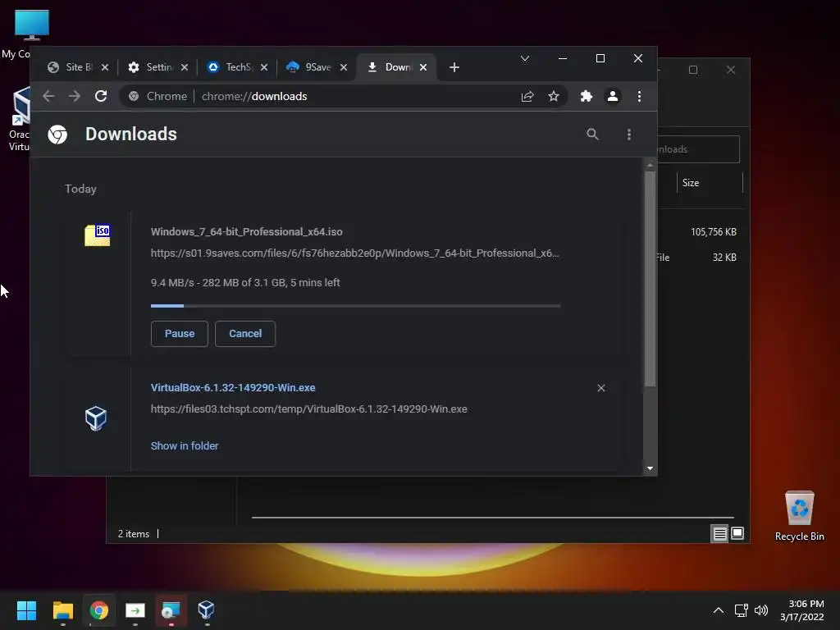Remove VirtualBox entry from downloads list
The image size is (840, 630).
[x=601, y=388]
